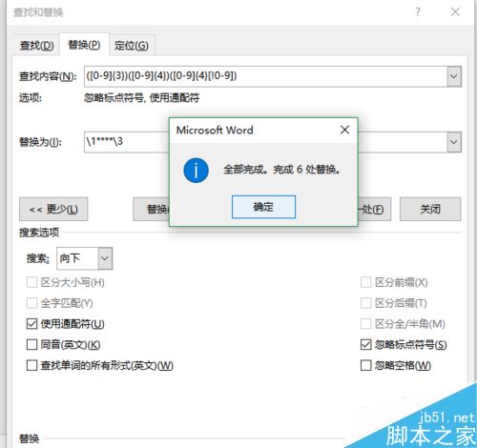Enable 同音(英文)(K) checkbox
477x448 pixels.
[31, 344]
